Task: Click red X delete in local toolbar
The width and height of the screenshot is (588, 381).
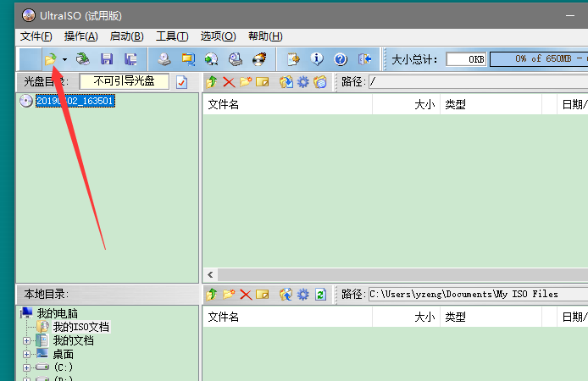Action: click(246, 295)
